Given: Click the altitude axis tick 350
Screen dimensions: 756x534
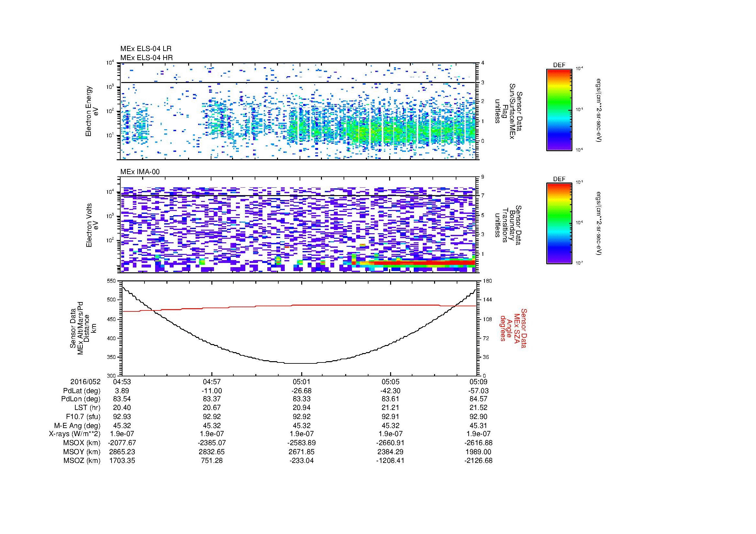Looking at the screenshot, I should coord(111,357).
